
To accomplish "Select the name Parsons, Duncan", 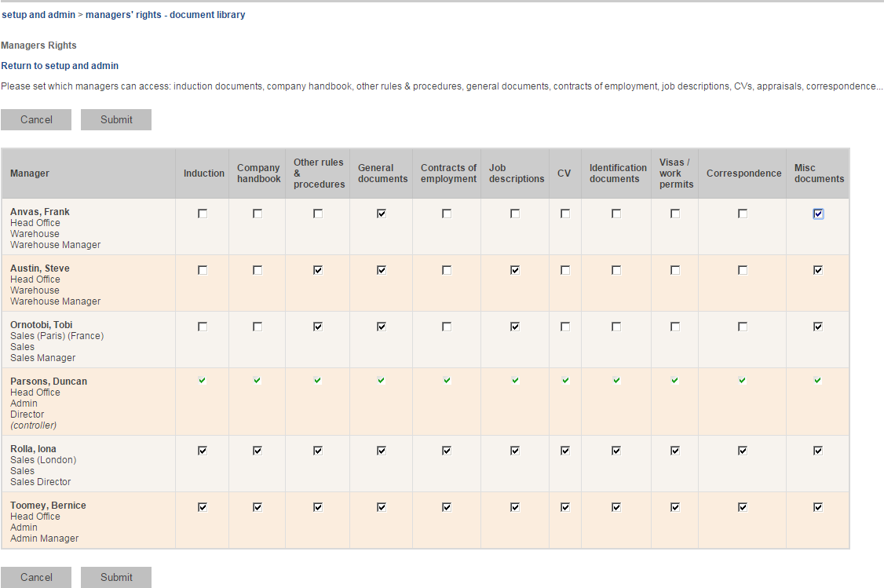I will click(x=49, y=381).
